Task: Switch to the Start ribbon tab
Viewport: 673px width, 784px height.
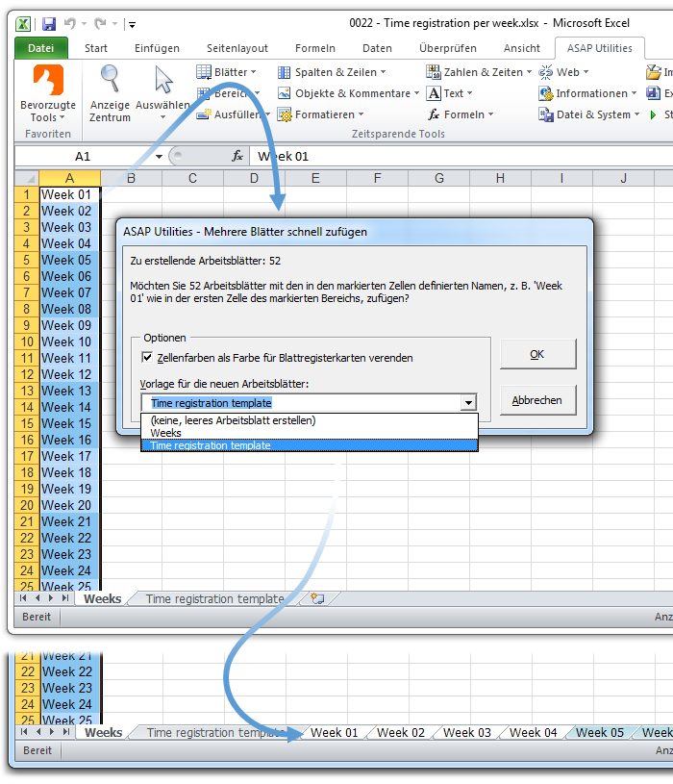Action: pos(96,48)
